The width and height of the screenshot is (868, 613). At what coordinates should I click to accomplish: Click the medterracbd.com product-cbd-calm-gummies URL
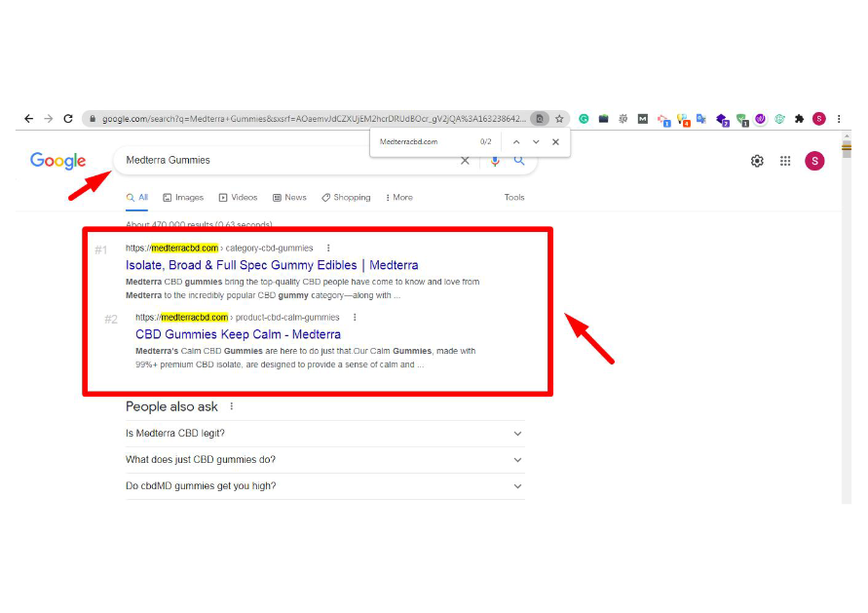(238, 318)
